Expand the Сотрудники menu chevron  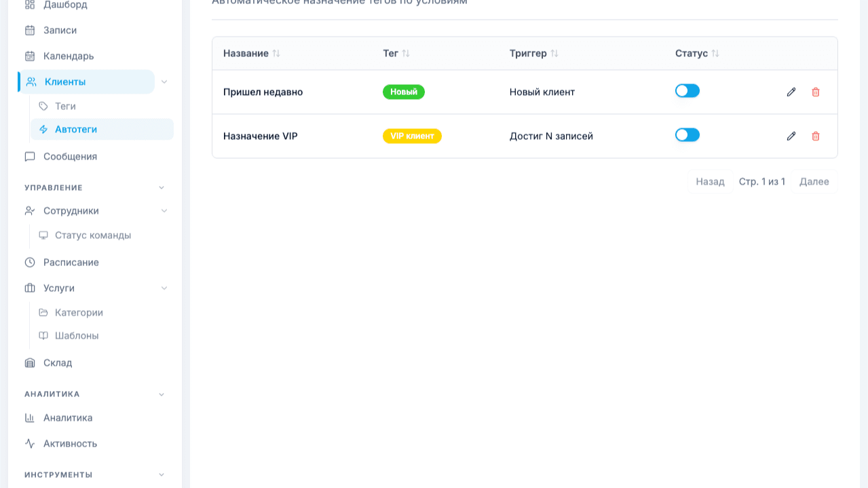pyautogui.click(x=163, y=210)
